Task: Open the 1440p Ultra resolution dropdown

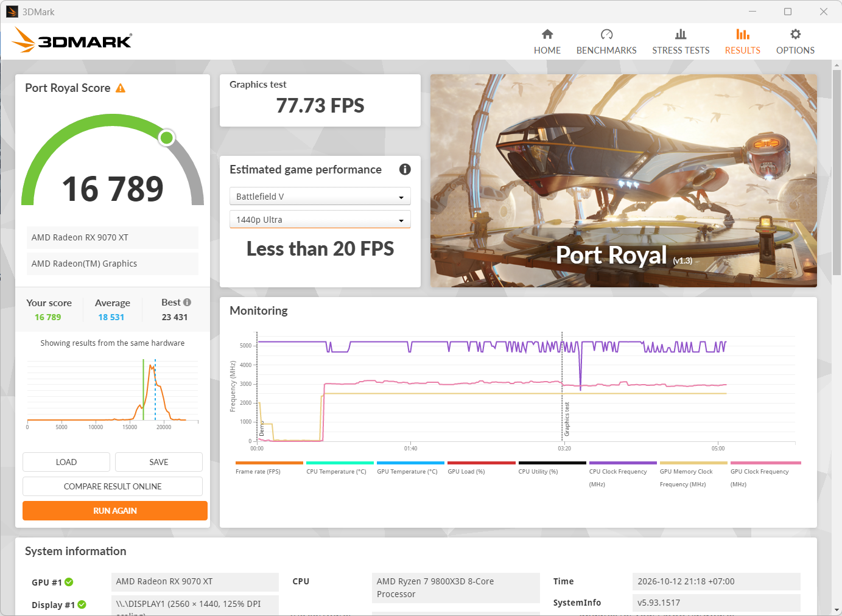Action: click(x=320, y=219)
